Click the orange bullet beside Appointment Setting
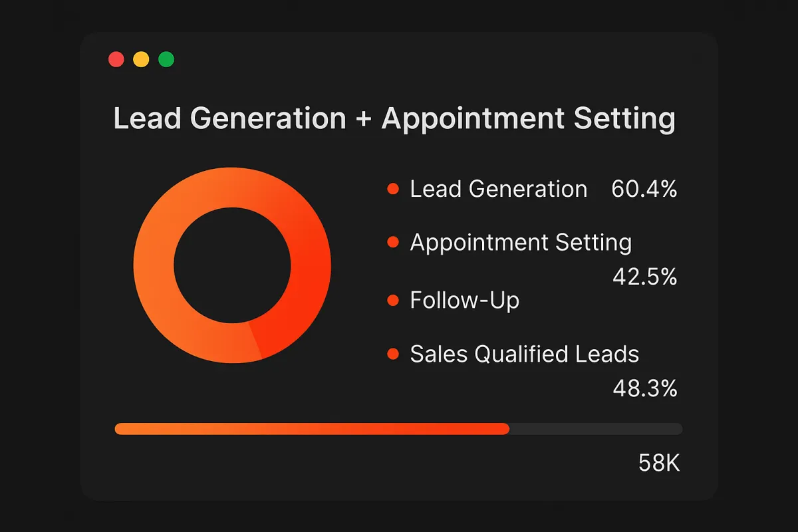The height and width of the screenshot is (532, 798). (x=392, y=243)
